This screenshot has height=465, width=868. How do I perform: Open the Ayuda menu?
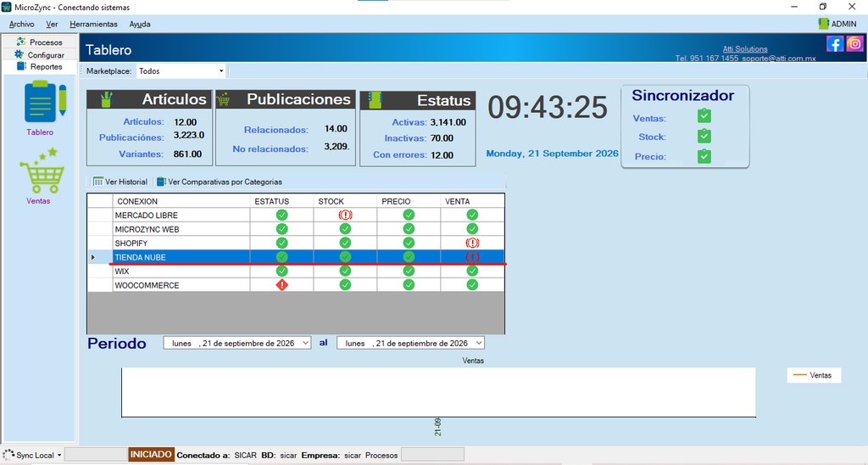coord(140,24)
